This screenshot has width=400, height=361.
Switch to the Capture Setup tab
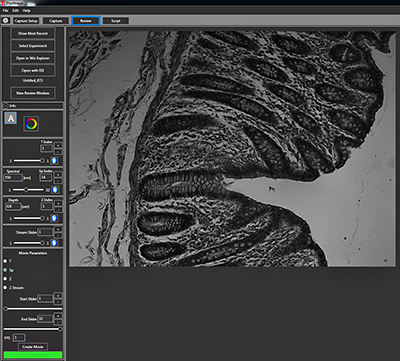pos(26,21)
